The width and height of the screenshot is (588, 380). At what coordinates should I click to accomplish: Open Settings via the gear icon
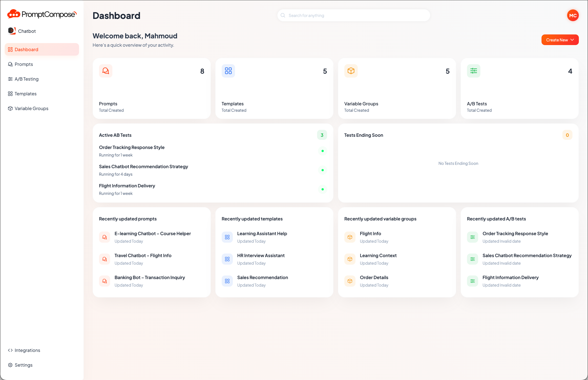coord(10,365)
